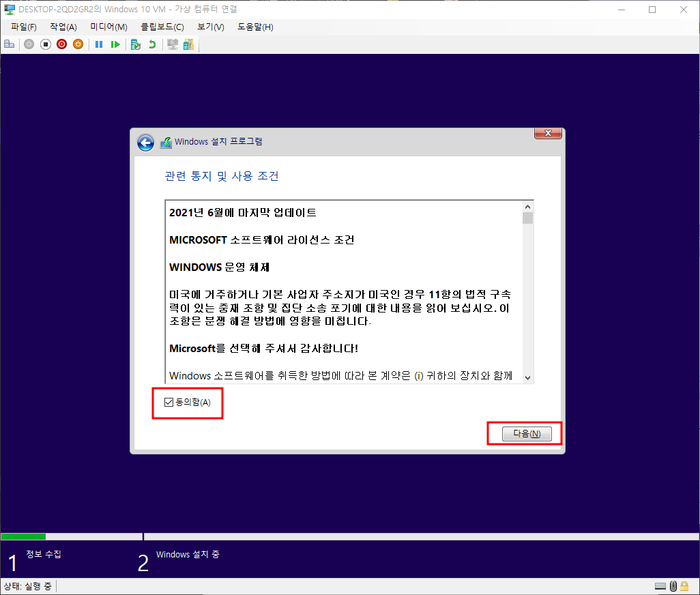
Task: Click the orange Save power icon
Action: [x=78, y=44]
